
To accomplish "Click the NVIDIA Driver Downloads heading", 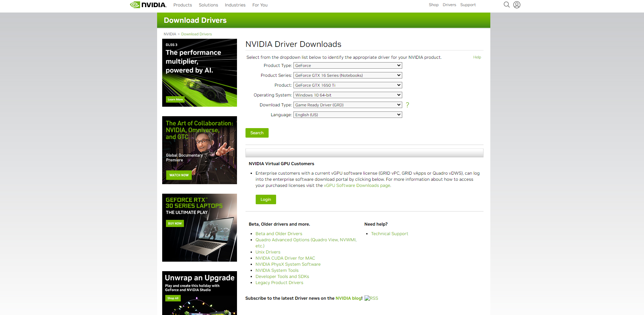I will pos(293,44).
